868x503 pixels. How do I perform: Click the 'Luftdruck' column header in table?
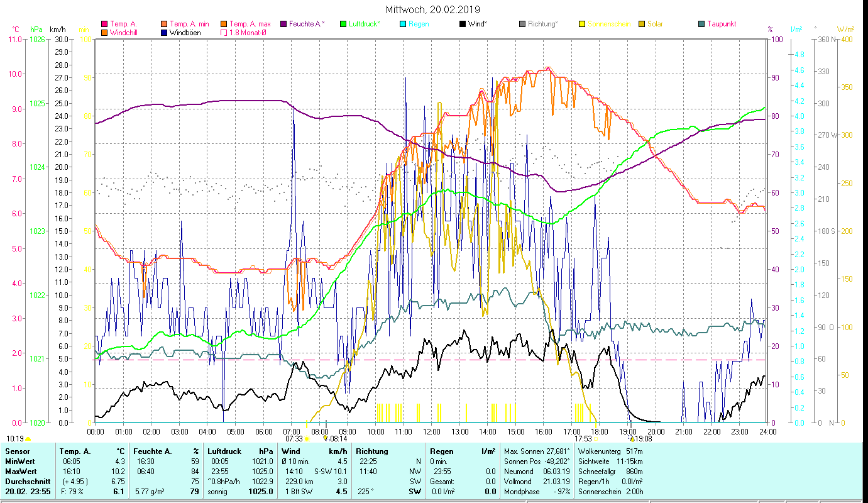click(x=224, y=451)
